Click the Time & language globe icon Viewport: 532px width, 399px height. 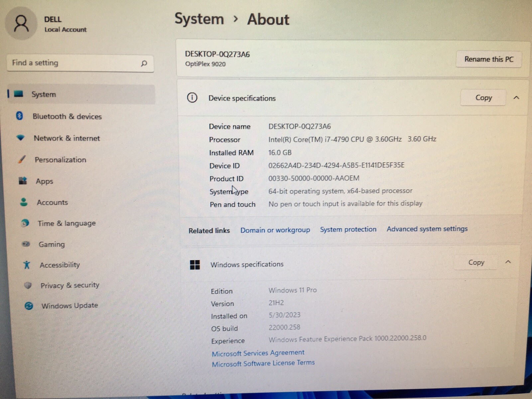pyautogui.click(x=25, y=223)
